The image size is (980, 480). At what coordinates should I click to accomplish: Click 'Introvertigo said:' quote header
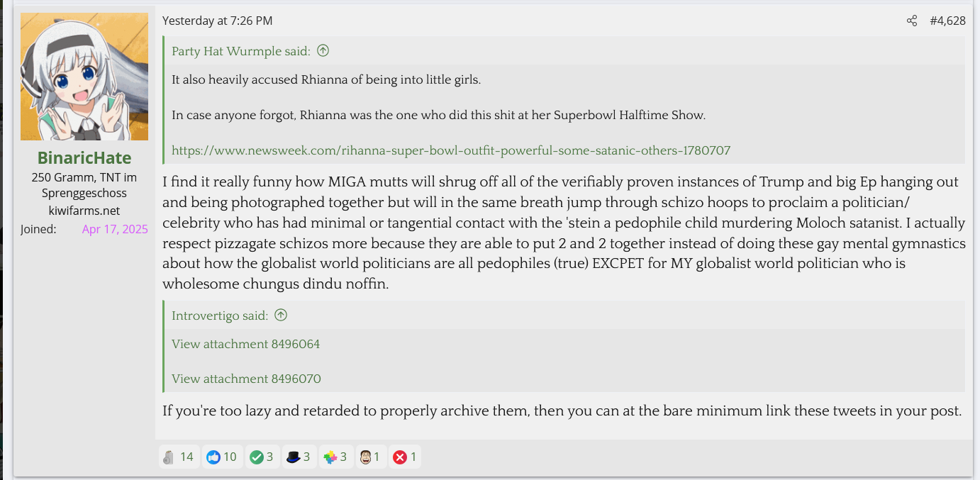click(220, 316)
